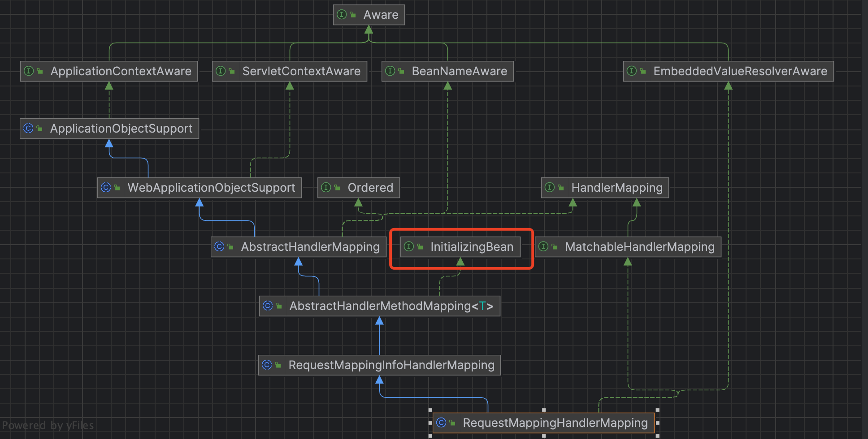Click the interface icon beside Ordered

pos(326,188)
